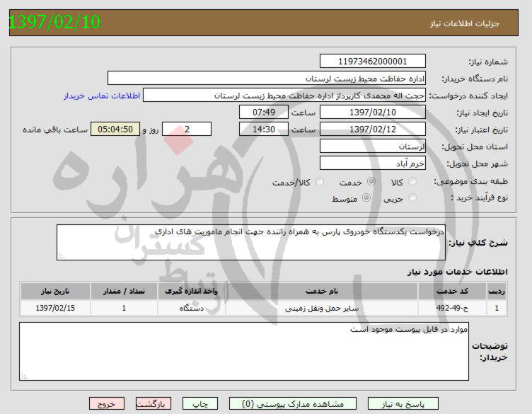
Task: Click creation time field 07:49
Action: coord(264,112)
